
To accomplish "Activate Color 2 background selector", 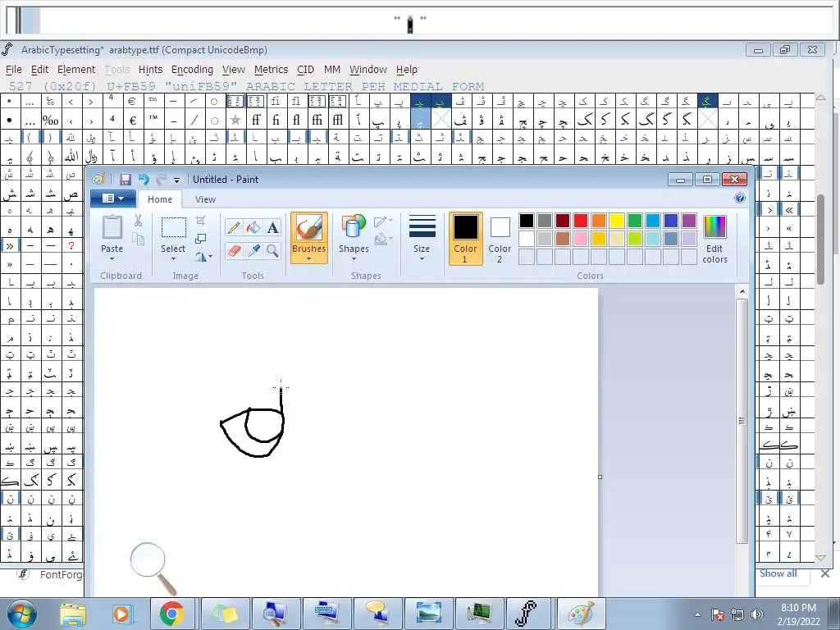I will (x=500, y=239).
